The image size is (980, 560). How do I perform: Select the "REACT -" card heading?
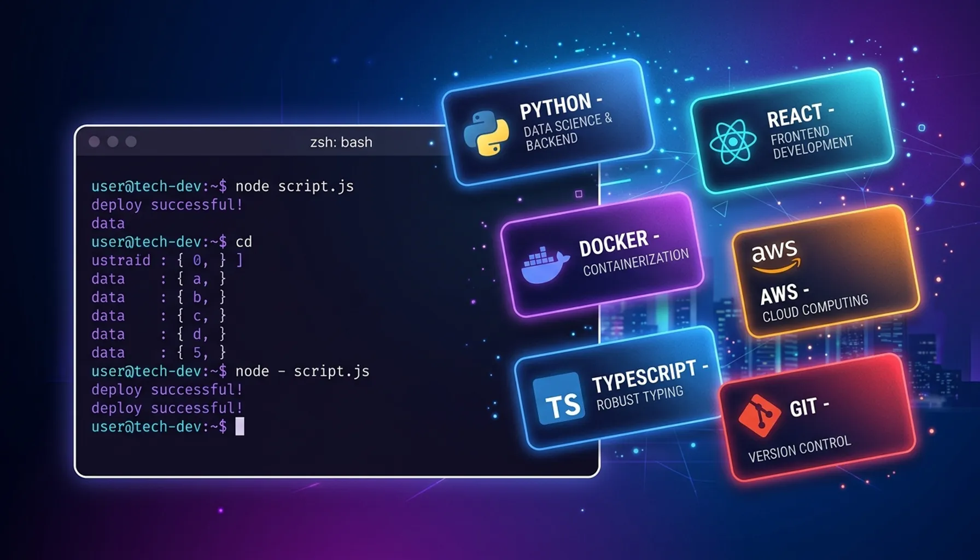800,115
